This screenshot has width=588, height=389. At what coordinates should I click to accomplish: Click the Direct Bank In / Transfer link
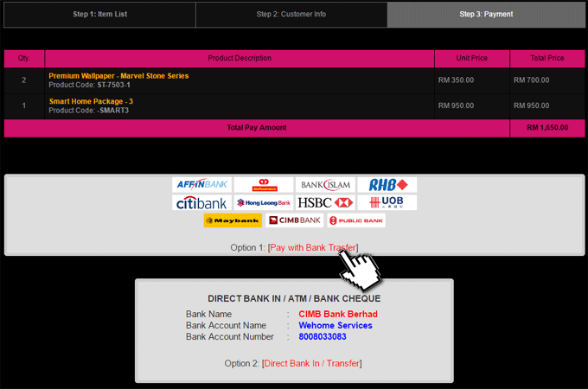coord(312,363)
